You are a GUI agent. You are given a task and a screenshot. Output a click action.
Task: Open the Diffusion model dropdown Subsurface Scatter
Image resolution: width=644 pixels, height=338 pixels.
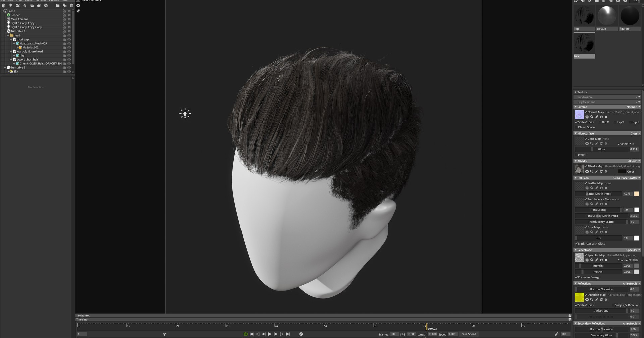627,178
